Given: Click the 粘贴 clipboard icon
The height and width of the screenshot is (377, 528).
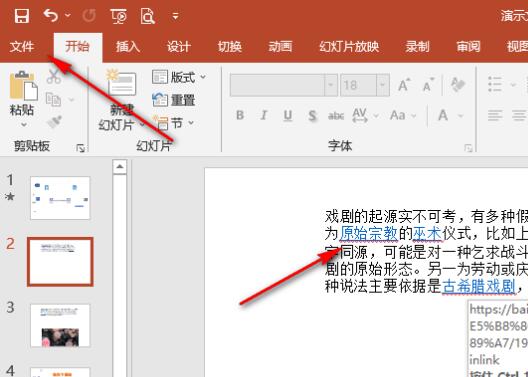Looking at the screenshot, I should point(23,86).
